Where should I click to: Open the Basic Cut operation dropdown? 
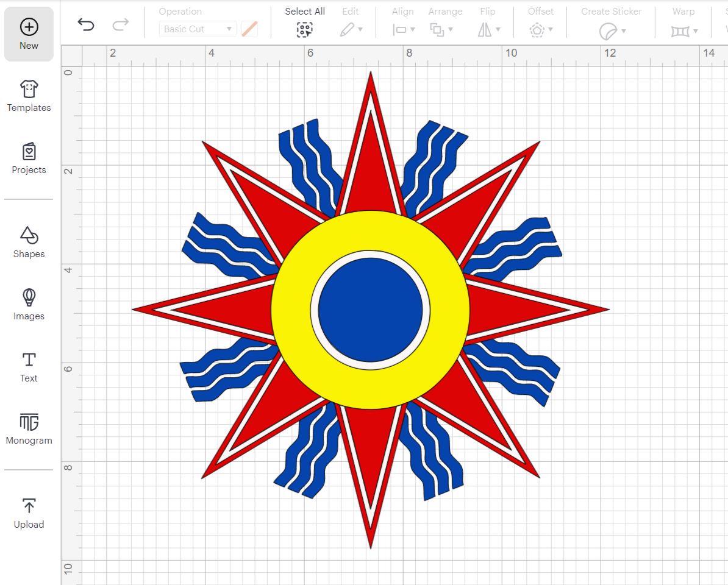tap(196, 29)
